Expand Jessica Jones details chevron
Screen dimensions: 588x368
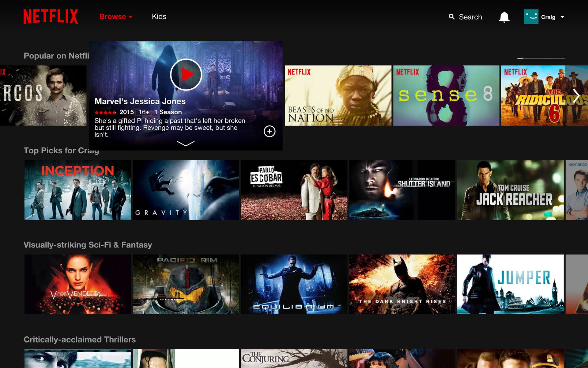click(x=186, y=144)
